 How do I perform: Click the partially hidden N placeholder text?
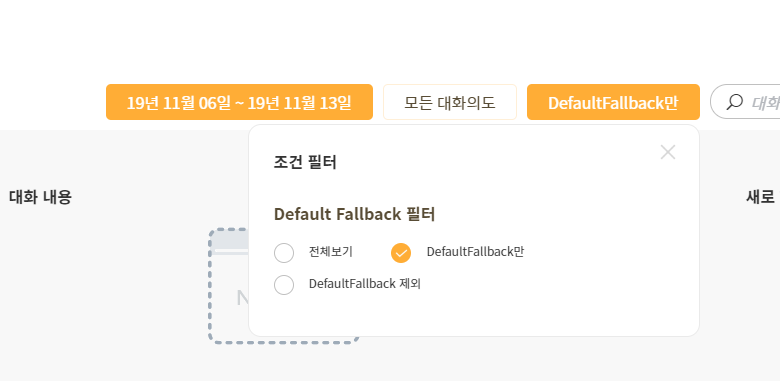242,298
